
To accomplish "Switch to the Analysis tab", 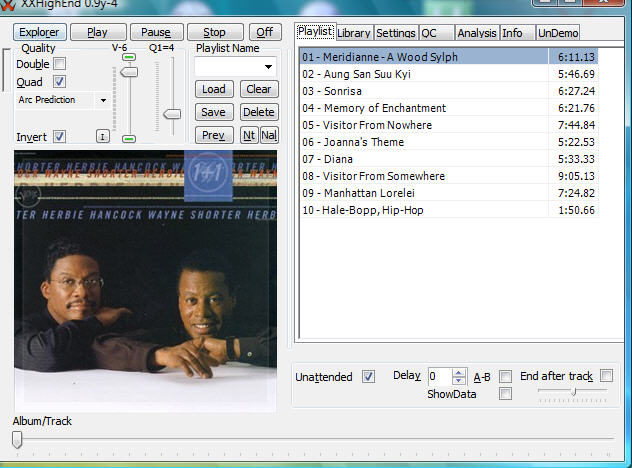I will coord(477,33).
